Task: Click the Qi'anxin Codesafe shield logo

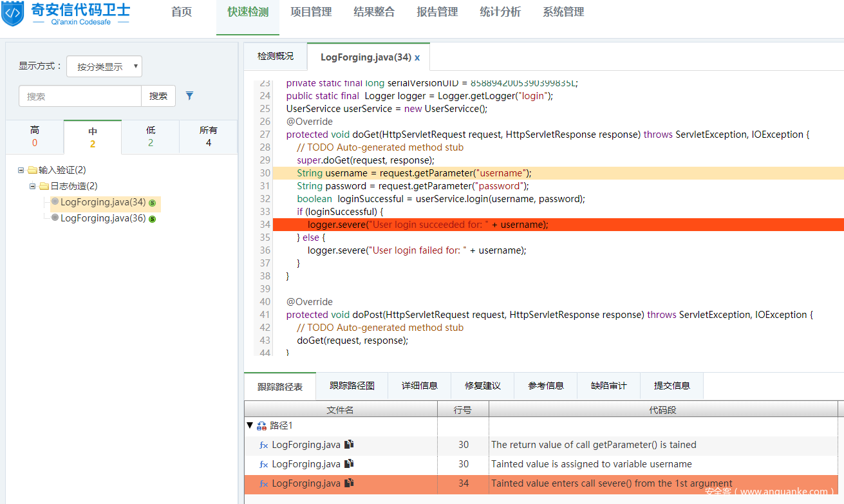Action: click(x=12, y=14)
